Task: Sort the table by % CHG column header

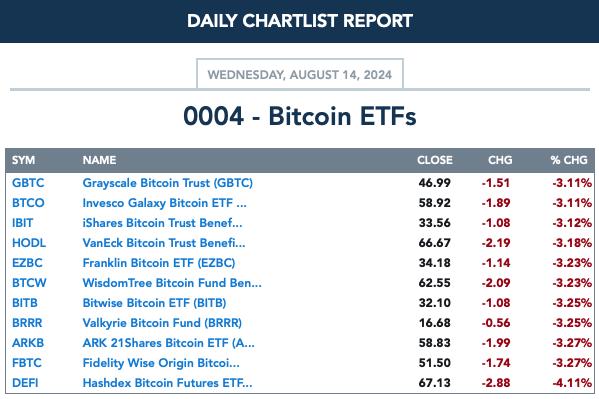Action: click(569, 160)
